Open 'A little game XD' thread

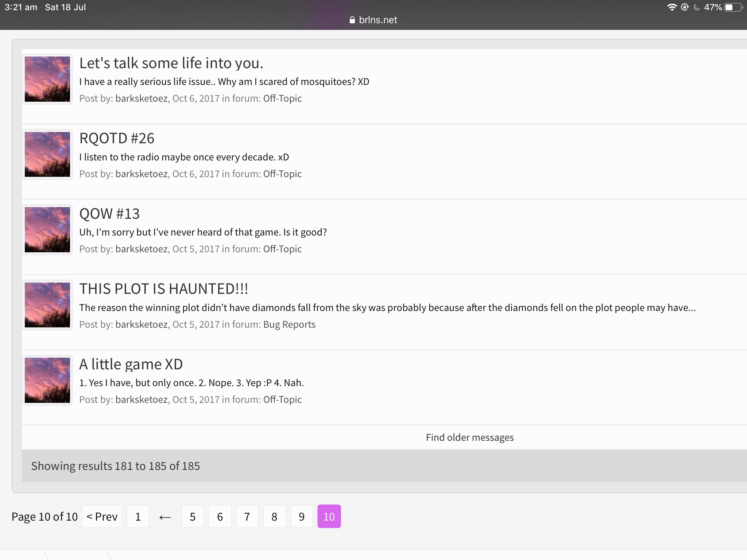131,364
